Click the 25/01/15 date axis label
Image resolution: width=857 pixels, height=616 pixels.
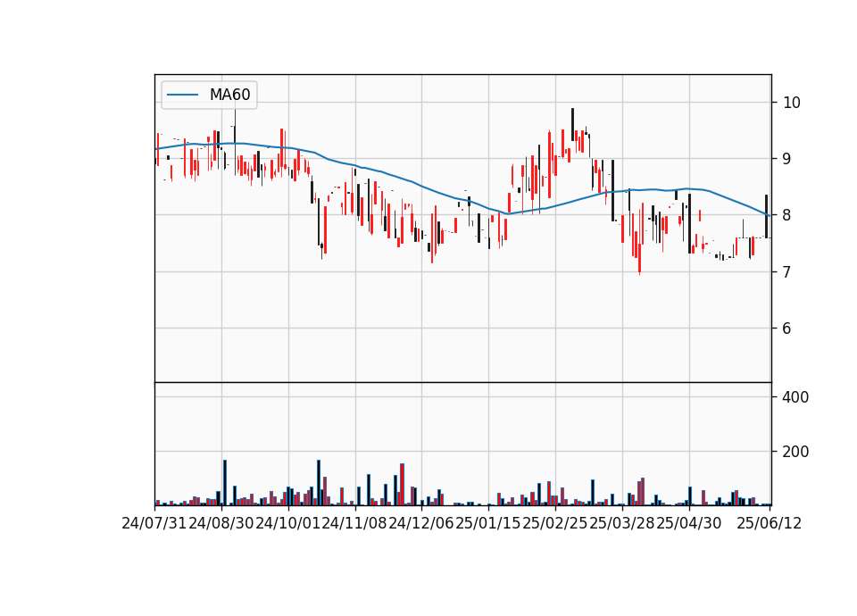click(x=488, y=523)
